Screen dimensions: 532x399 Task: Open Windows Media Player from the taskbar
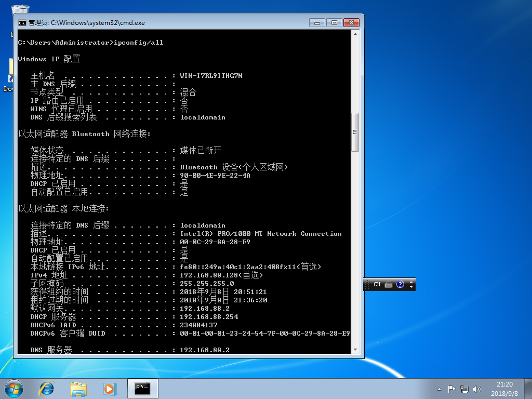[x=110, y=388]
